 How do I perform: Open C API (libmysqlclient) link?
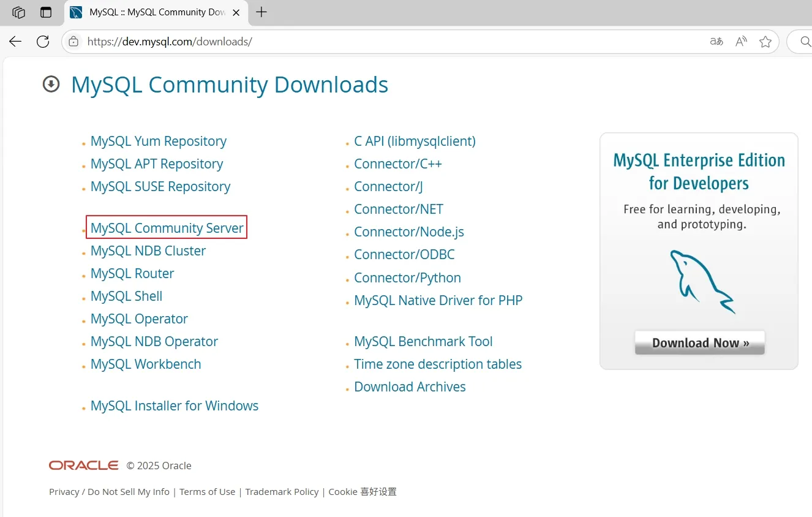[415, 141]
